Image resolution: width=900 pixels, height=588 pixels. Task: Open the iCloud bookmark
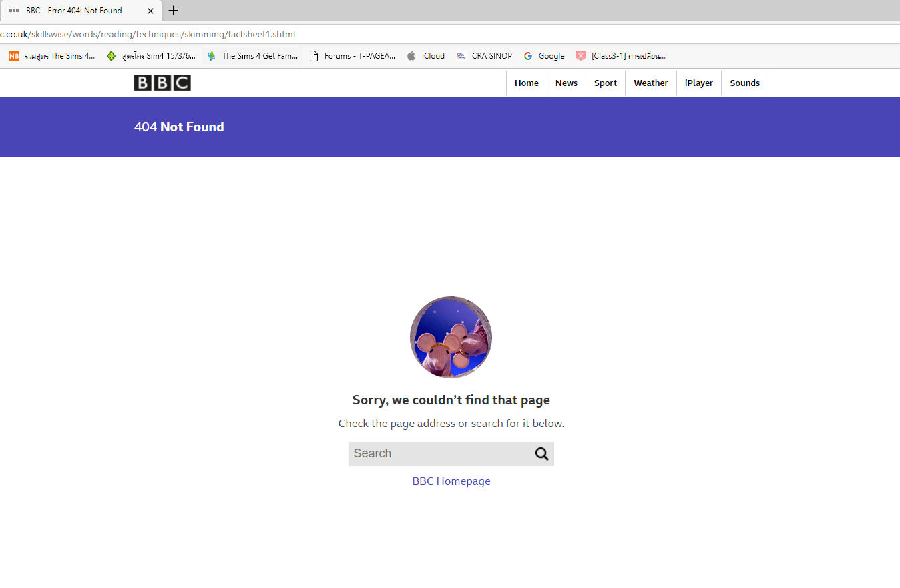425,56
